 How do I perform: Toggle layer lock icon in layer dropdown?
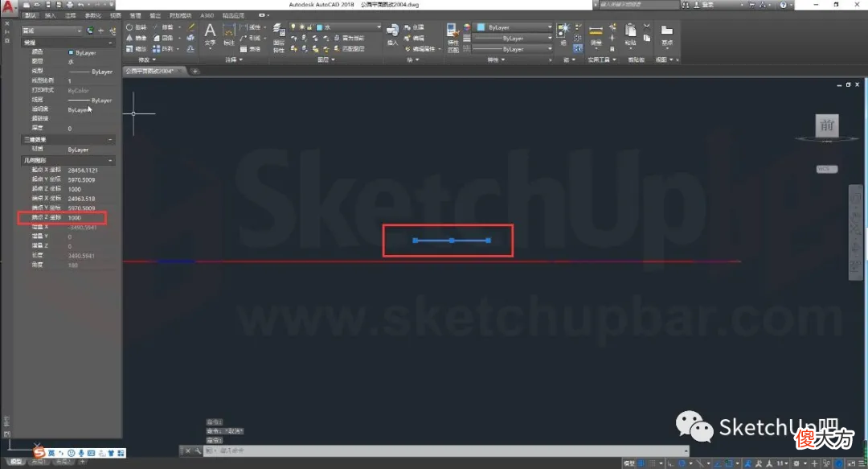pyautogui.click(x=310, y=27)
